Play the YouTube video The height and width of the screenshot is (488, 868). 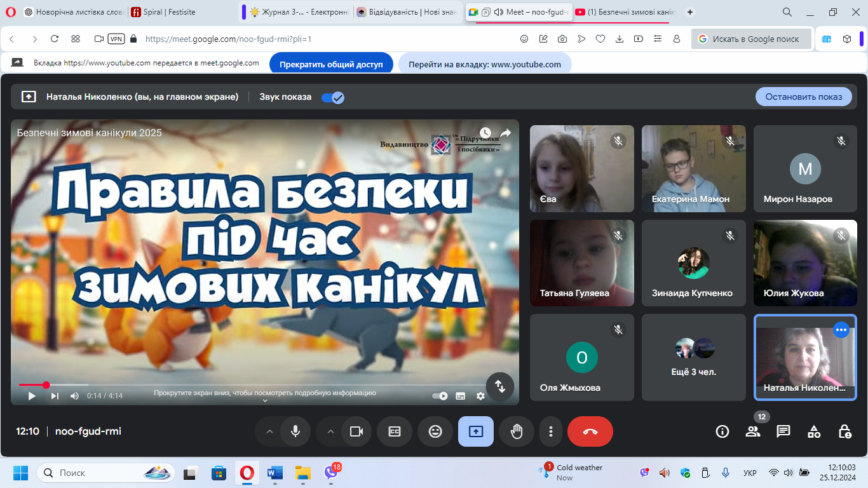[32, 396]
